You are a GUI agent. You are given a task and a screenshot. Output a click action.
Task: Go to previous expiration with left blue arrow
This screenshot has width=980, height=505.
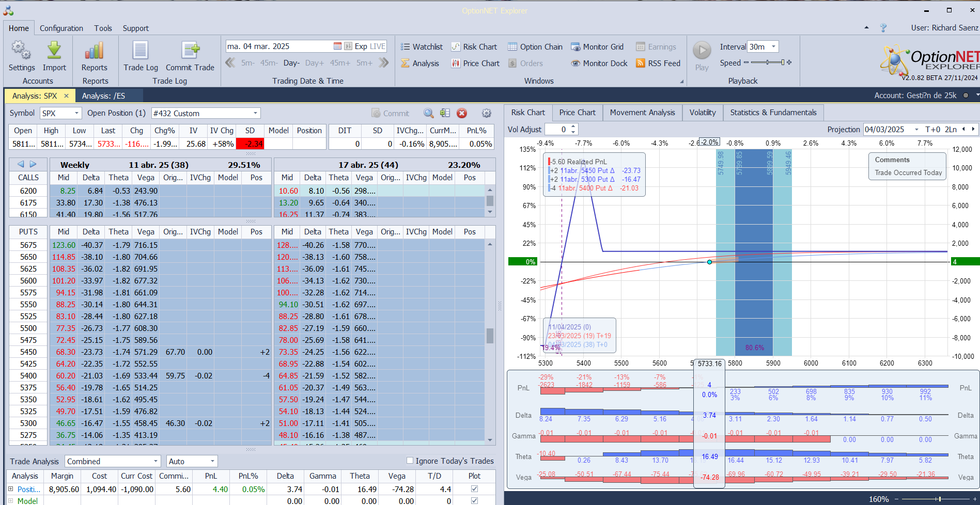click(x=21, y=164)
